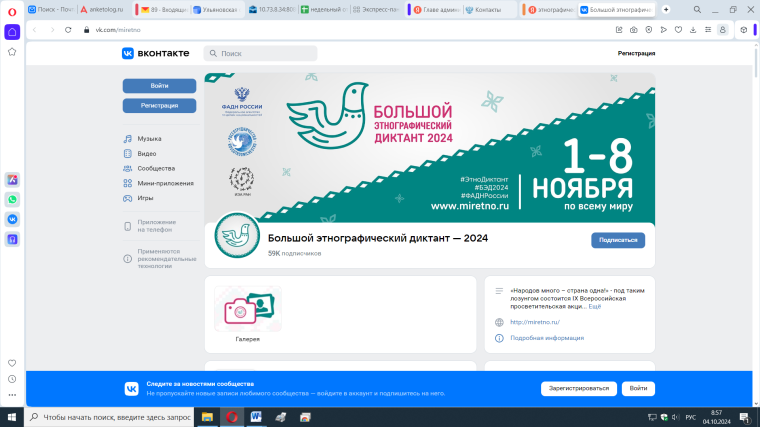Screen dimensions: 760x427
Task: Click 'Подробная информация' link
Action: click(x=547, y=338)
